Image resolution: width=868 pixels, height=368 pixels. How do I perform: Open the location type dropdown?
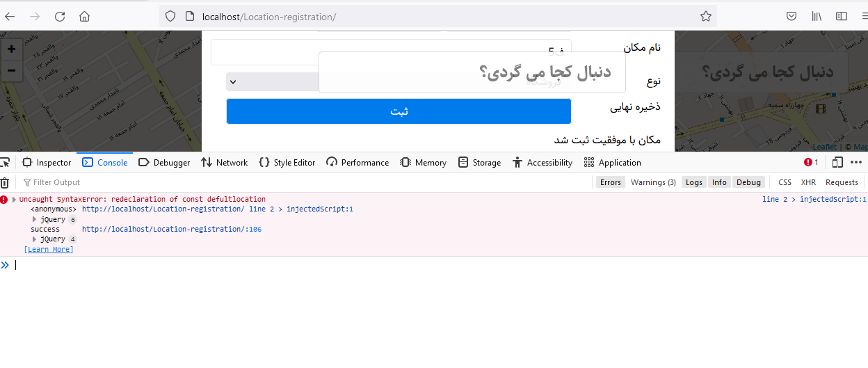pyautogui.click(x=398, y=81)
